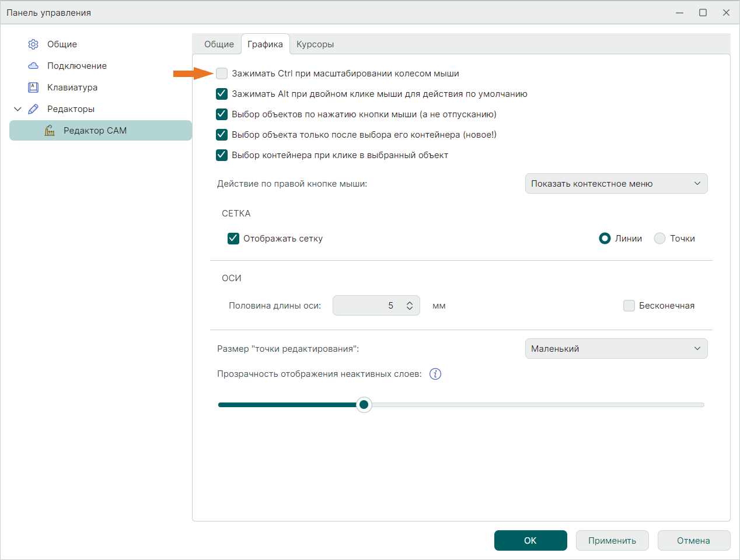The image size is (740, 560).
Task: Switch to the Курсоры tab
Action: (x=315, y=44)
